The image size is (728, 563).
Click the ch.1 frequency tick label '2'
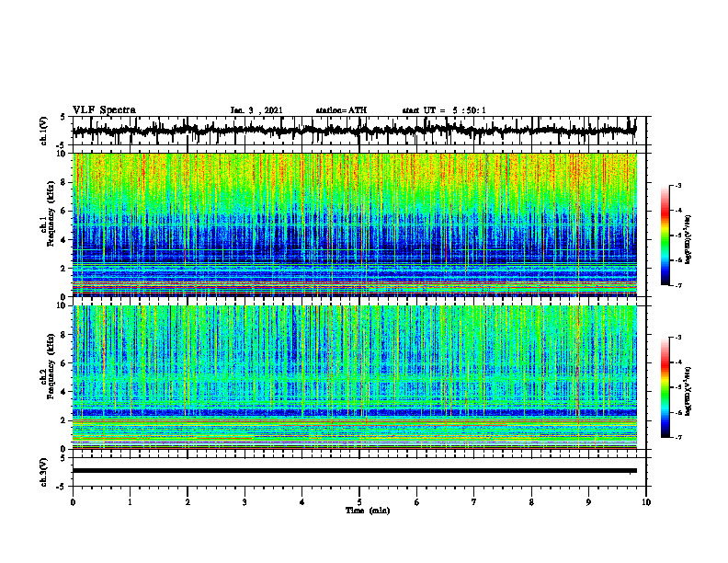63,268
